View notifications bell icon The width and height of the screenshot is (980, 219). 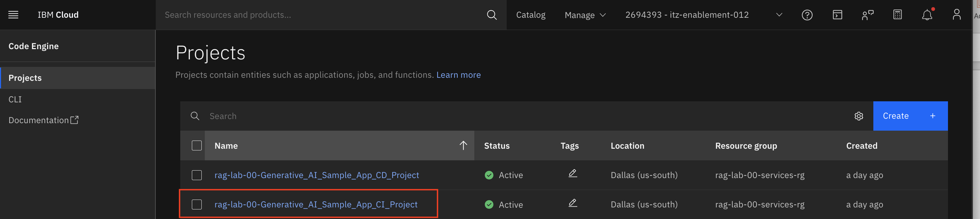[927, 15]
